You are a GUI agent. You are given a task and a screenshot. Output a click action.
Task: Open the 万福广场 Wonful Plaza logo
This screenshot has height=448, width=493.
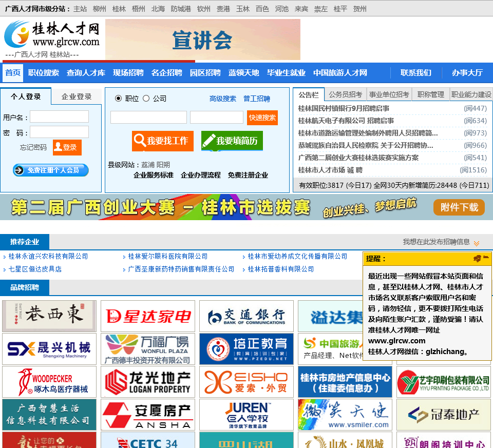tap(148, 349)
